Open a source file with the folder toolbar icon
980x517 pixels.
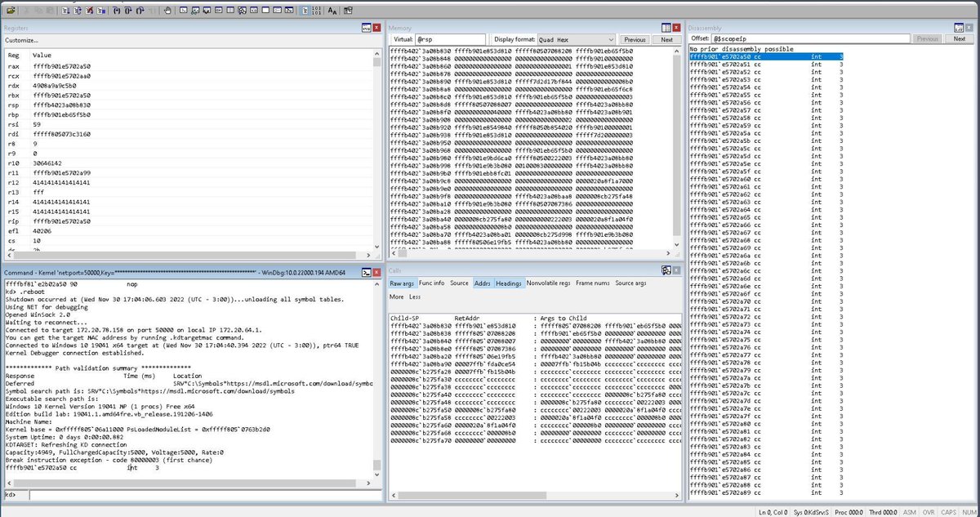point(11,10)
